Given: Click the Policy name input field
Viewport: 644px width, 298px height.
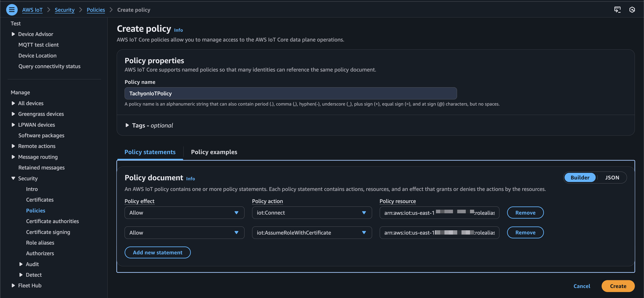Looking at the screenshot, I should [290, 93].
